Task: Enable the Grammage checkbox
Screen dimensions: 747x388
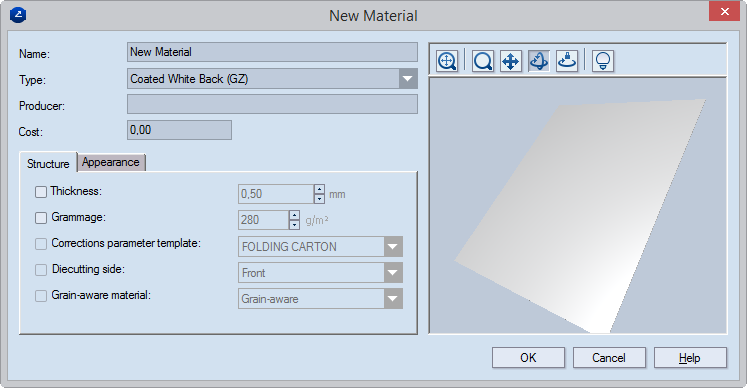Action: click(41, 218)
